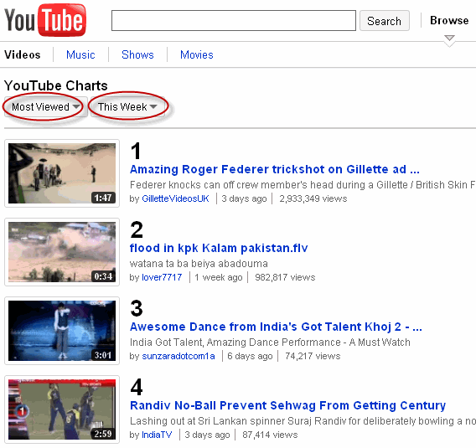The height and width of the screenshot is (448, 476).
Task: Click the 74,217 views text
Action: click(313, 356)
